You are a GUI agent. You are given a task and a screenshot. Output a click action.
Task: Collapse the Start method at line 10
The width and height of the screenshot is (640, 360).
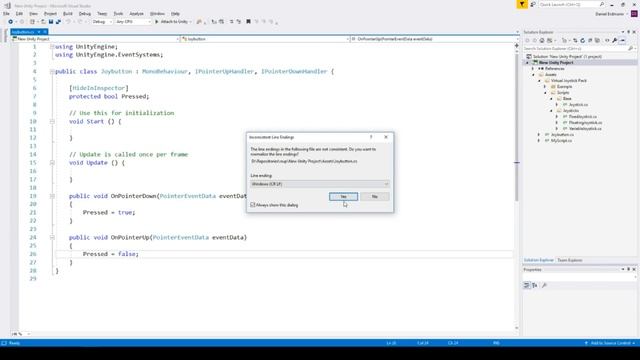[52, 121]
